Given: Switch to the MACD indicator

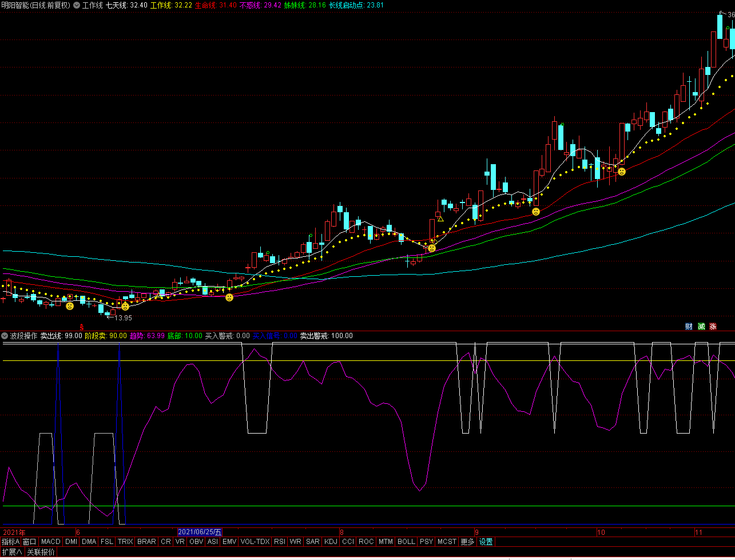Looking at the screenshot, I should click(x=50, y=542).
